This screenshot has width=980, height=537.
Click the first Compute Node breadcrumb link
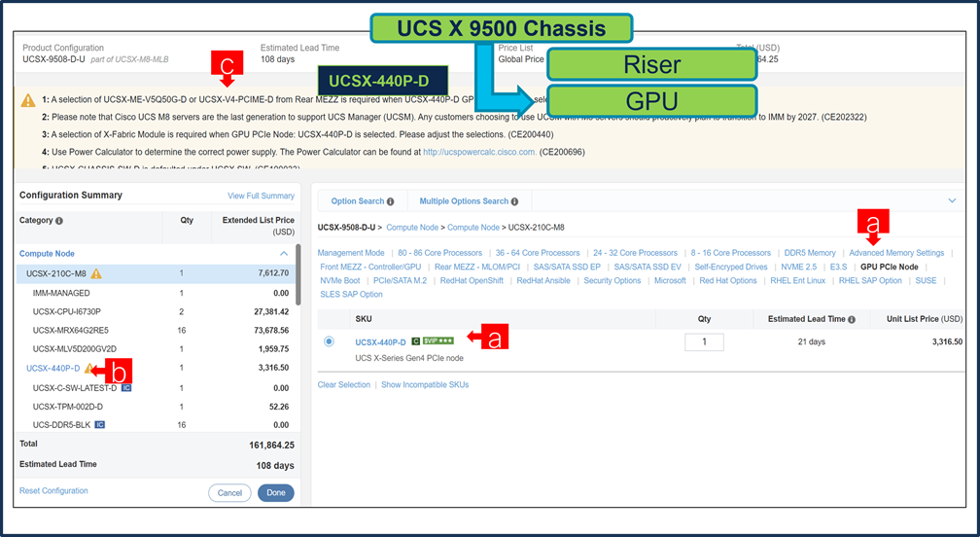tap(412, 228)
